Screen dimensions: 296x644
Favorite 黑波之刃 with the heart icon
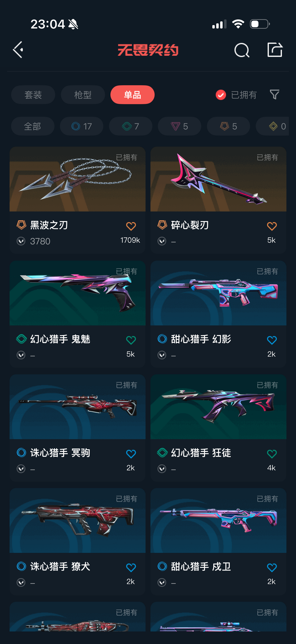[x=131, y=226]
